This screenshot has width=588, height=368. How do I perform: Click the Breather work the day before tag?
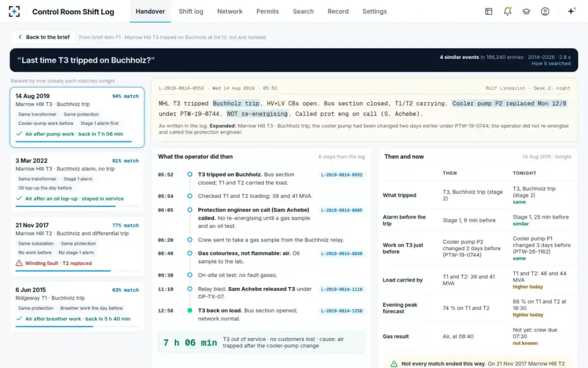coord(92,308)
